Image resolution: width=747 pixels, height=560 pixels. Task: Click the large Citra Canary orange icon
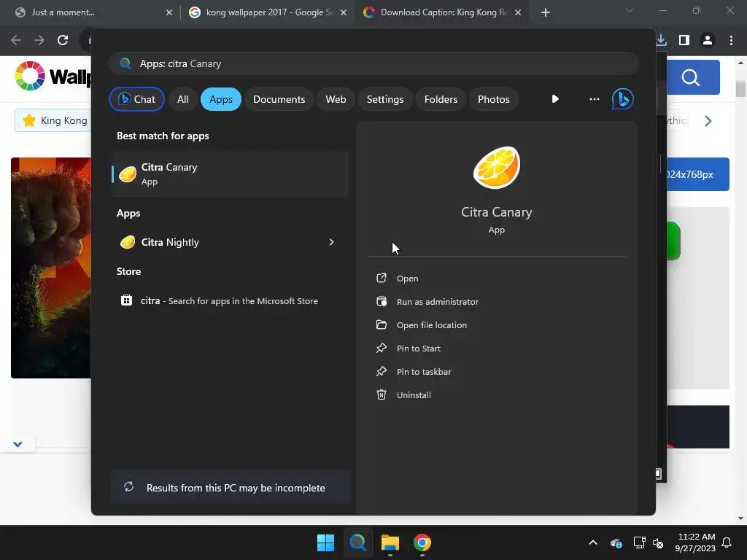pos(496,168)
